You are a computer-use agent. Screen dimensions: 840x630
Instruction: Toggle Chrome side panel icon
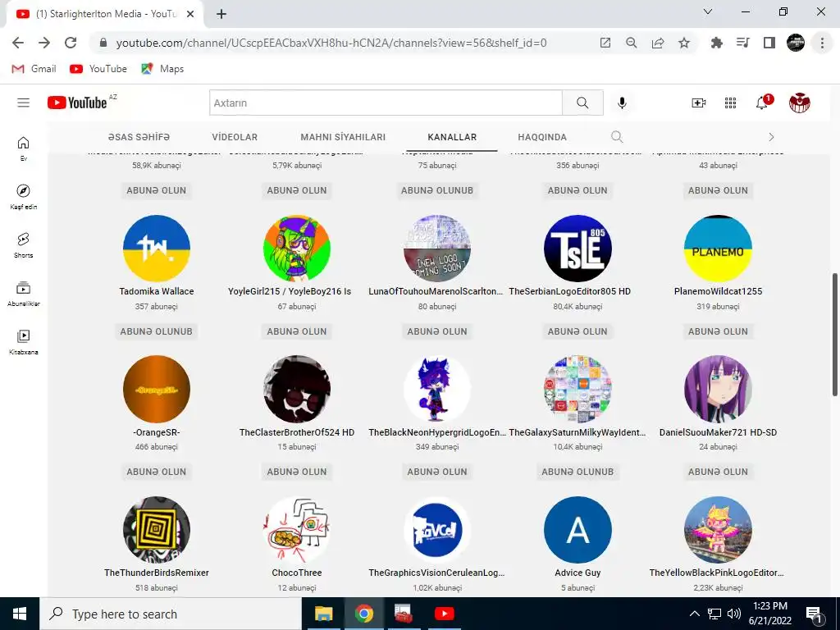pos(769,43)
